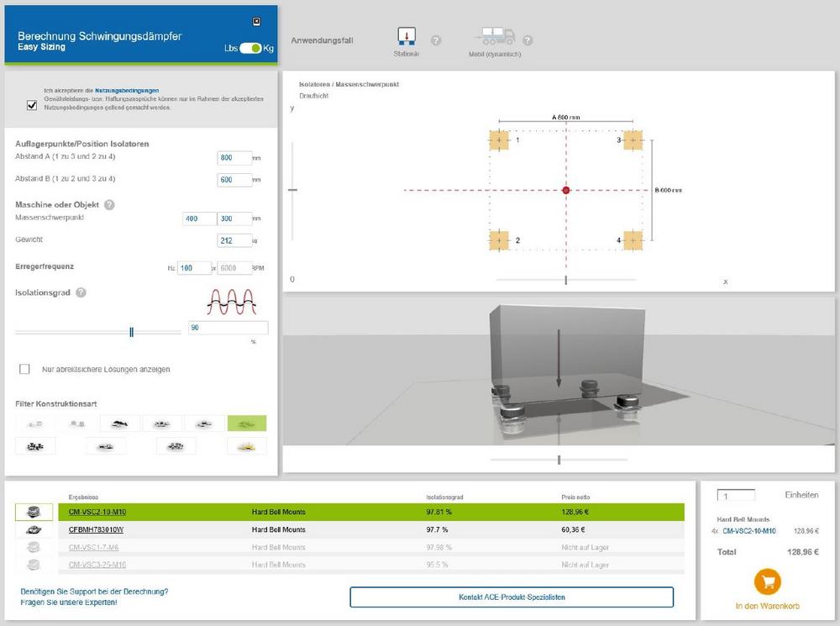The image size is (840, 626).
Task: Select the Mobil (dynamisch) truck icon
Action: pos(495,36)
